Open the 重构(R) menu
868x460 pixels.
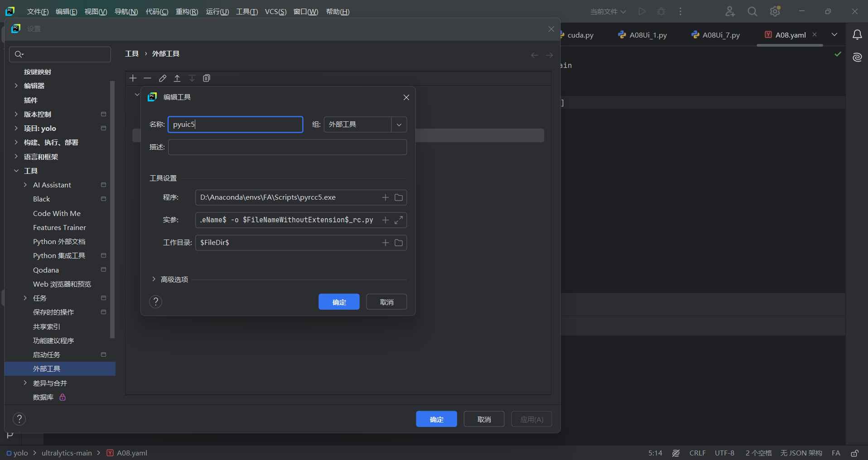tap(187, 12)
